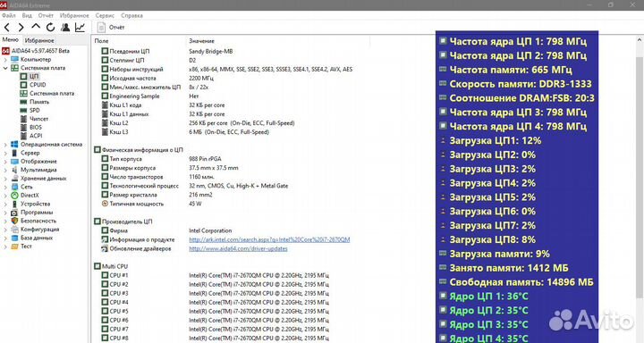Select the SPD tree icon
This screenshot has height=343, width=644.
[x=23, y=111]
